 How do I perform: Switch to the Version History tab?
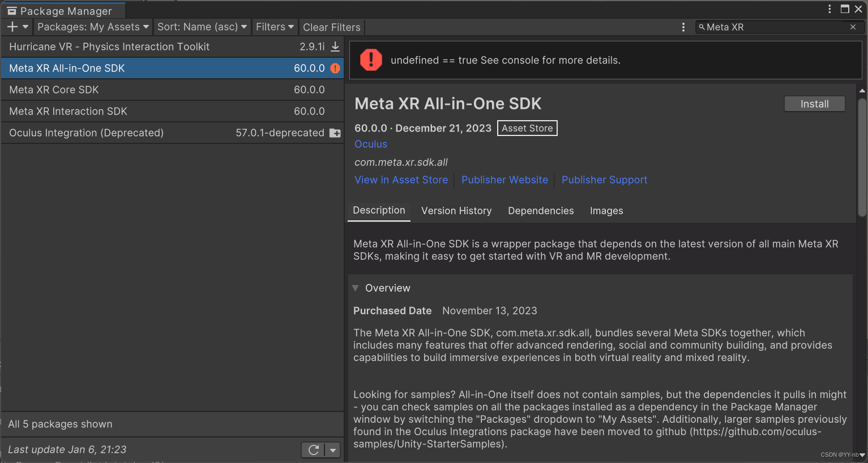pos(456,210)
